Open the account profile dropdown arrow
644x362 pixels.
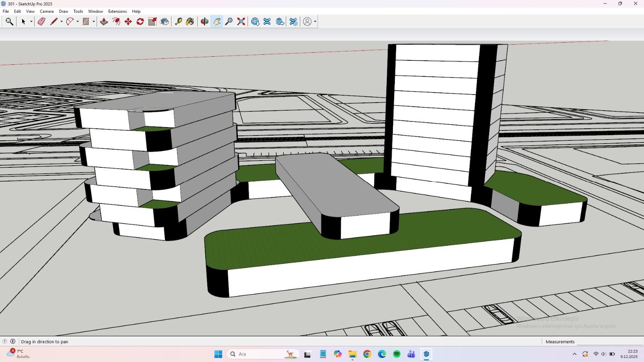tap(315, 22)
